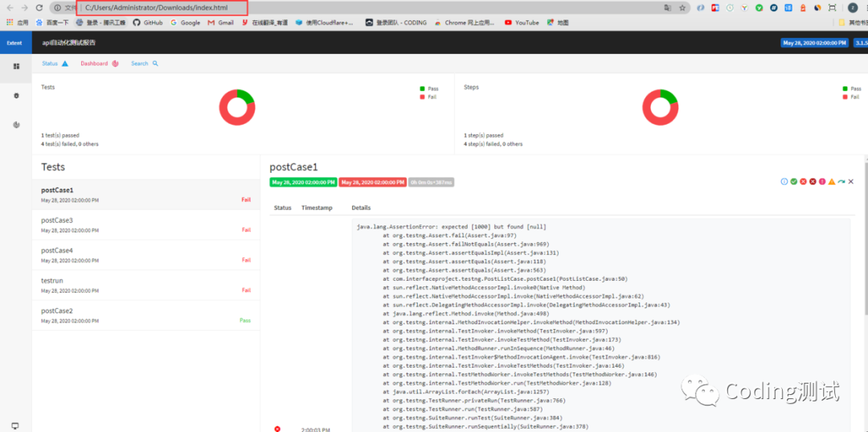Image resolution: width=868 pixels, height=432 pixels.
Task: Filter steps by orange warning triangle
Action: click(x=832, y=182)
